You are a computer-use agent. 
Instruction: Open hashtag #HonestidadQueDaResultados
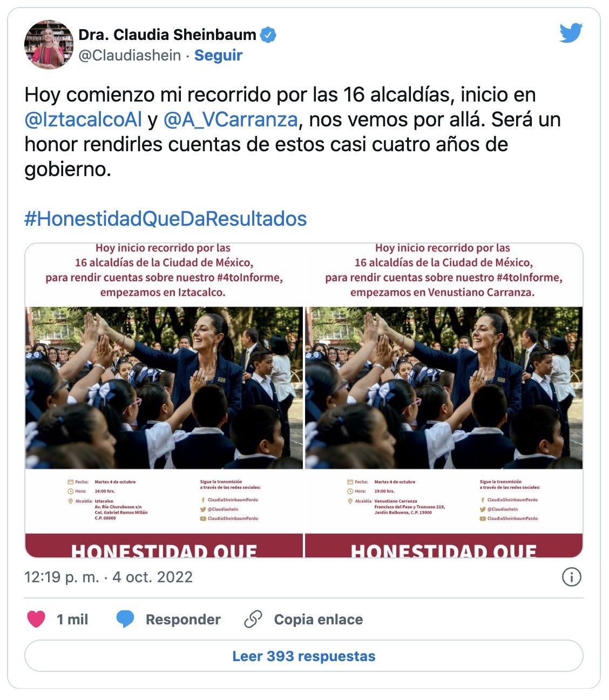pyautogui.click(x=166, y=219)
